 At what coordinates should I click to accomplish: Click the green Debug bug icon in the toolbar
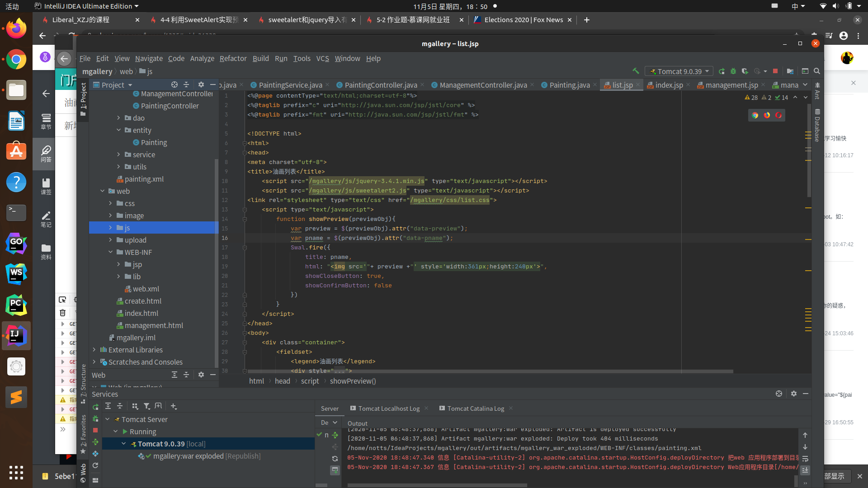[733, 71]
